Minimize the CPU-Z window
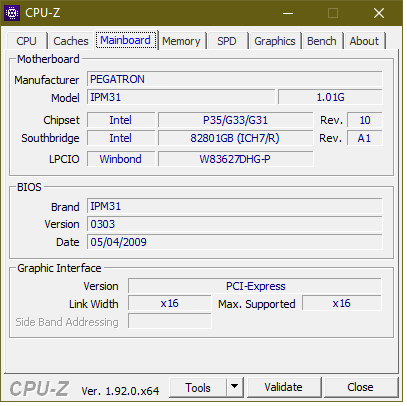The height and width of the screenshot is (406, 407). [288, 13]
